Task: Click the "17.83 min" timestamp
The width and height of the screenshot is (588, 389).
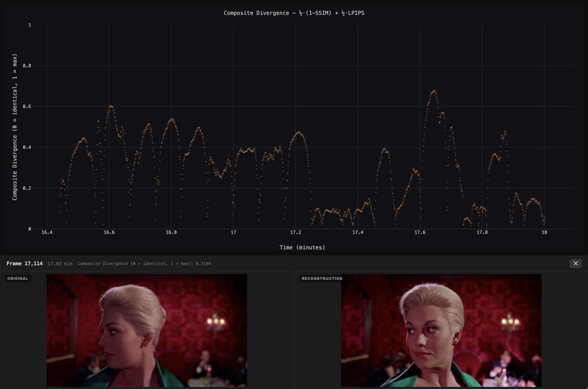Action: click(x=60, y=264)
